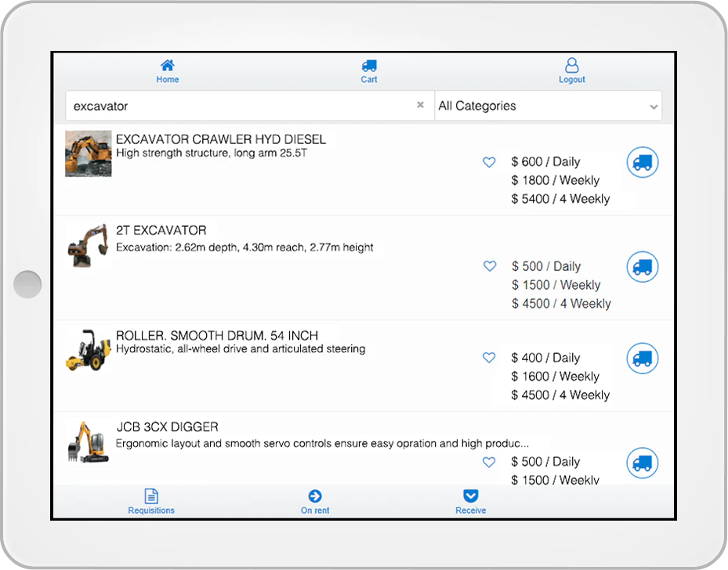728x570 pixels.
Task: Toggle favorite heart for 2T Excavator
Action: [489, 265]
